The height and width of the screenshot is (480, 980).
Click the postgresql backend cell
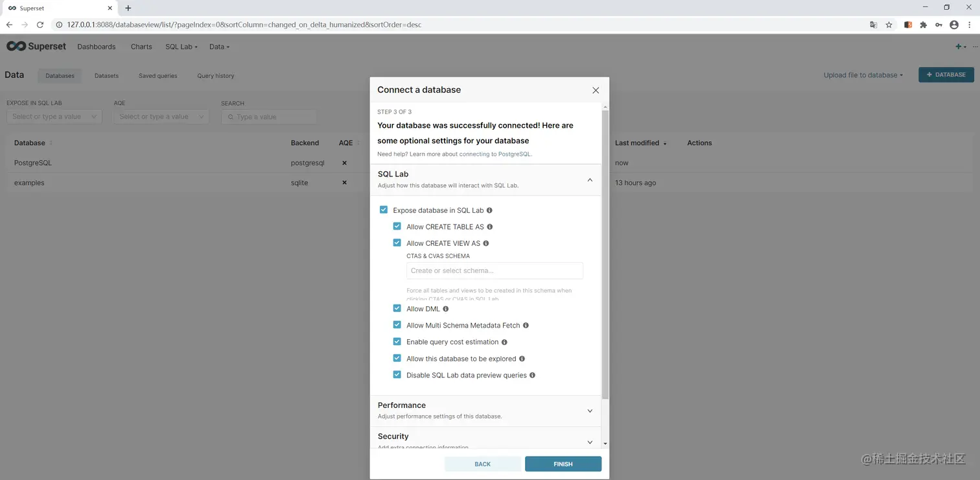[307, 163]
